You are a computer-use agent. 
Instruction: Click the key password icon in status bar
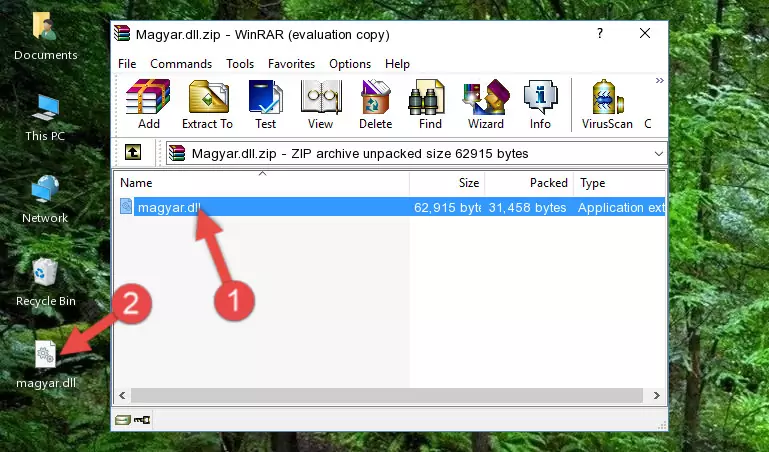pyautogui.click(x=142, y=420)
